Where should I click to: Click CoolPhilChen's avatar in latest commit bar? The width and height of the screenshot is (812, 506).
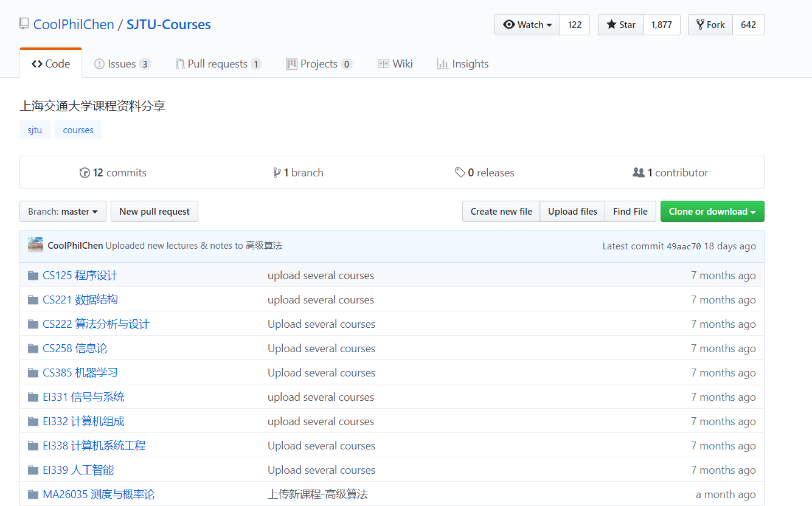coord(35,245)
